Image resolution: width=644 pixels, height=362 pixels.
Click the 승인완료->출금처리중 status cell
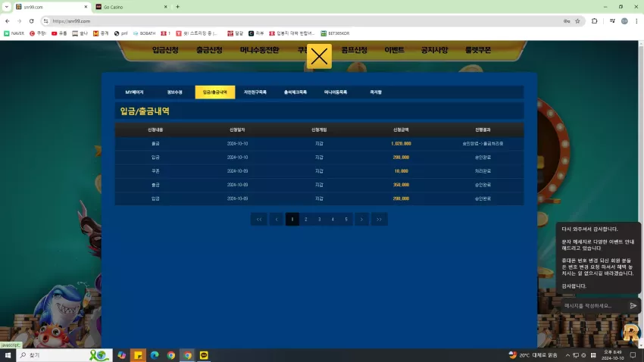pyautogui.click(x=483, y=144)
